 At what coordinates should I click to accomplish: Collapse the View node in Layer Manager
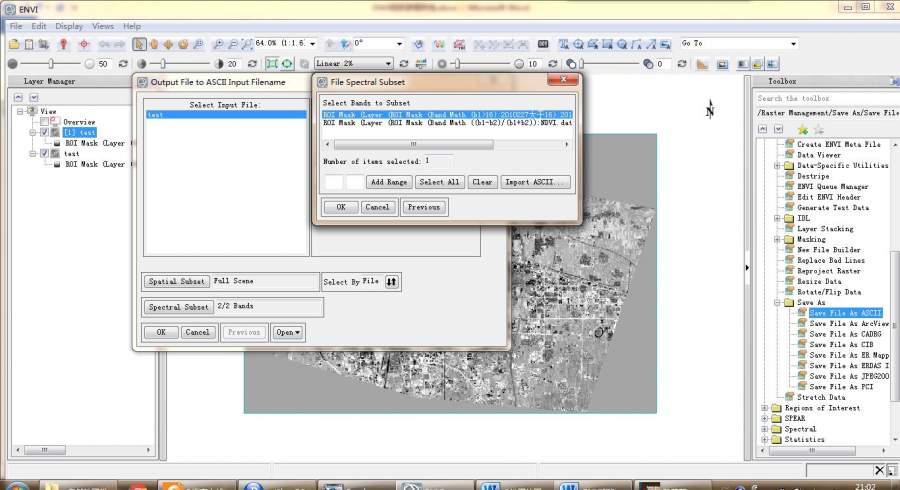coord(20,111)
